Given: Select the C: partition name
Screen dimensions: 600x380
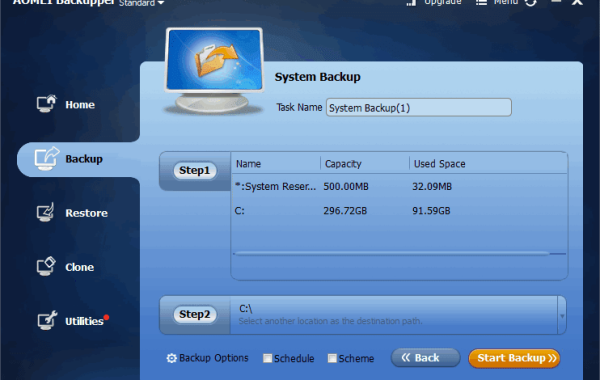Looking at the screenshot, I should click(x=240, y=211).
